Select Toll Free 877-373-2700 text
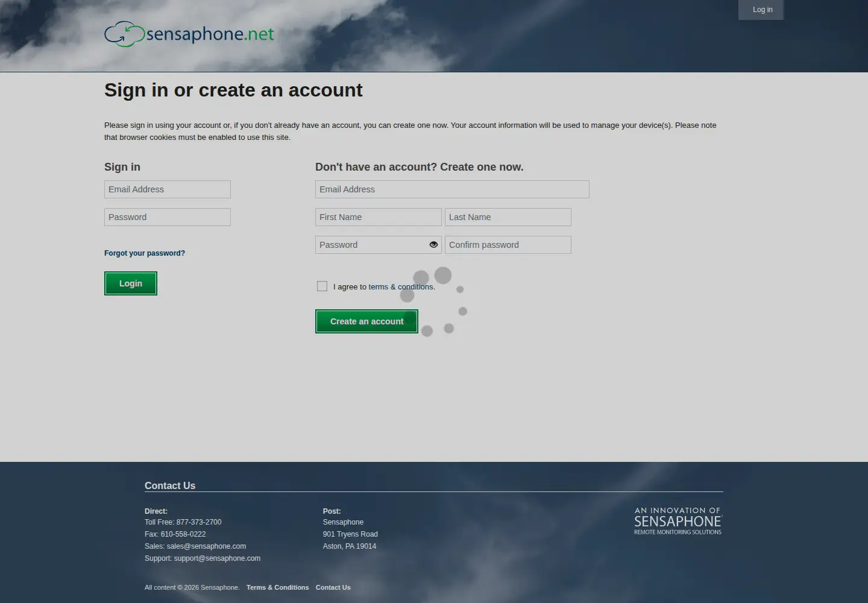The height and width of the screenshot is (603, 868). pyautogui.click(x=183, y=522)
